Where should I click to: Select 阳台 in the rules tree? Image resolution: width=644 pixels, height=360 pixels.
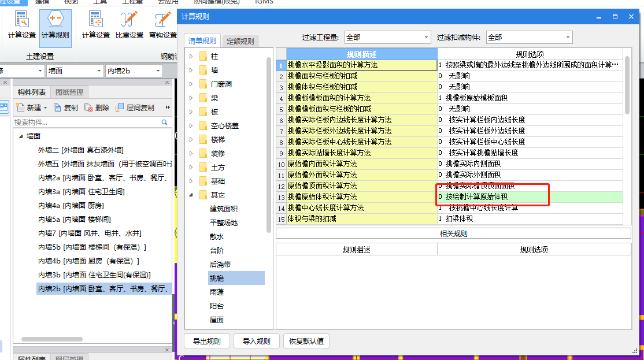point(216,306)
